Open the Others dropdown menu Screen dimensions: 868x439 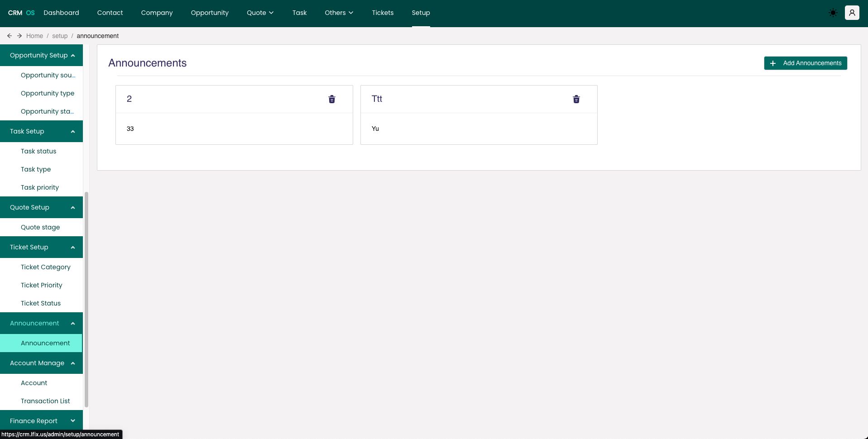(x=338, y=13)
